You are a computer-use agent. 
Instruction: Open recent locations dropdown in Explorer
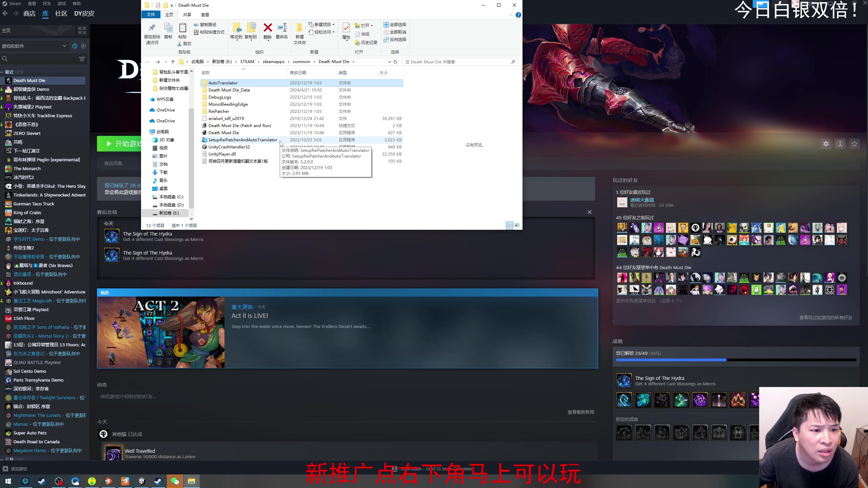166,62
